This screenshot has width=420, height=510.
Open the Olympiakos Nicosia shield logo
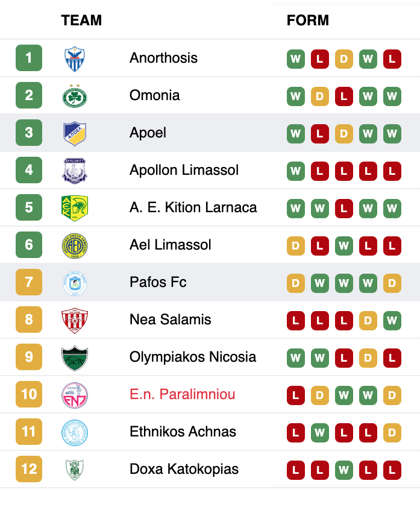pyautogui.click(x=75, y=357)
